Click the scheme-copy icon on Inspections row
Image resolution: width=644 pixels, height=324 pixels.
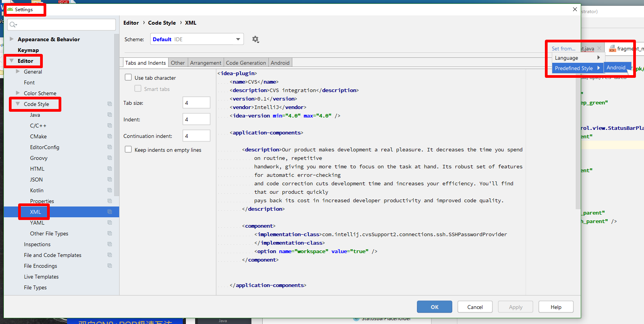pyautogui.click(x=110, y=244)
